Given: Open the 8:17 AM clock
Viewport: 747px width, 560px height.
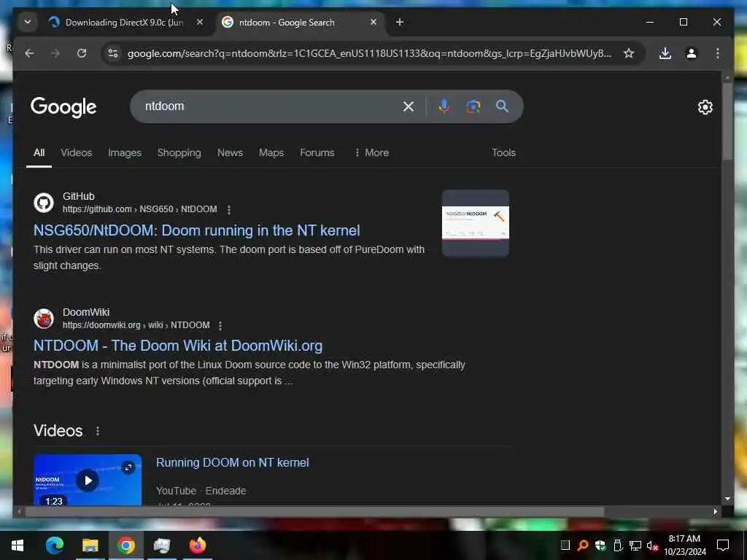Looking at the screenshot, I should [684, 545].
